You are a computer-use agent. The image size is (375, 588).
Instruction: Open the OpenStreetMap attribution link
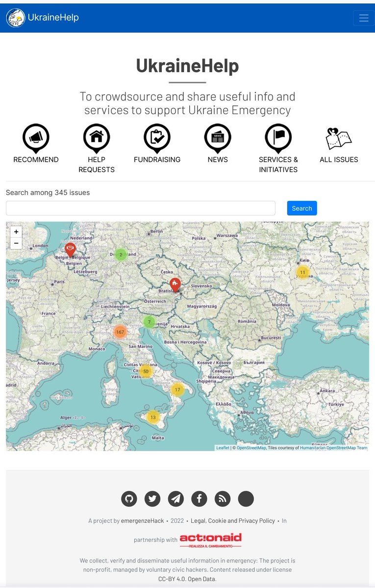(x=251, y=448)
